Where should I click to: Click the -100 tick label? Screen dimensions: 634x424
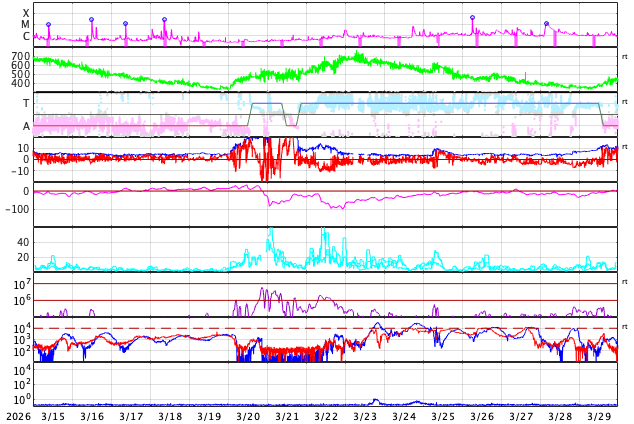18,209
